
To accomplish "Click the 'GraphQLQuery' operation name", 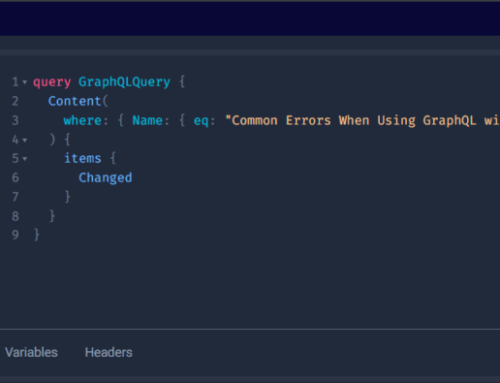I will click(x=124, y=82).
